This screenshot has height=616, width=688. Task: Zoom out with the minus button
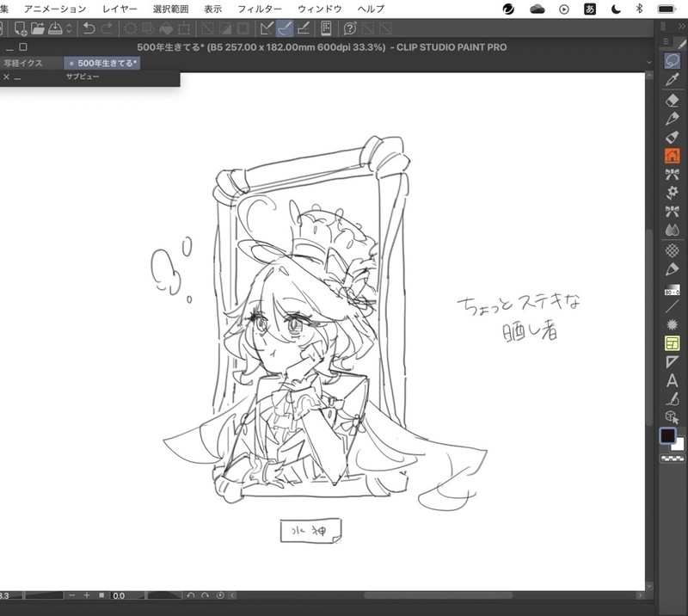72,595
